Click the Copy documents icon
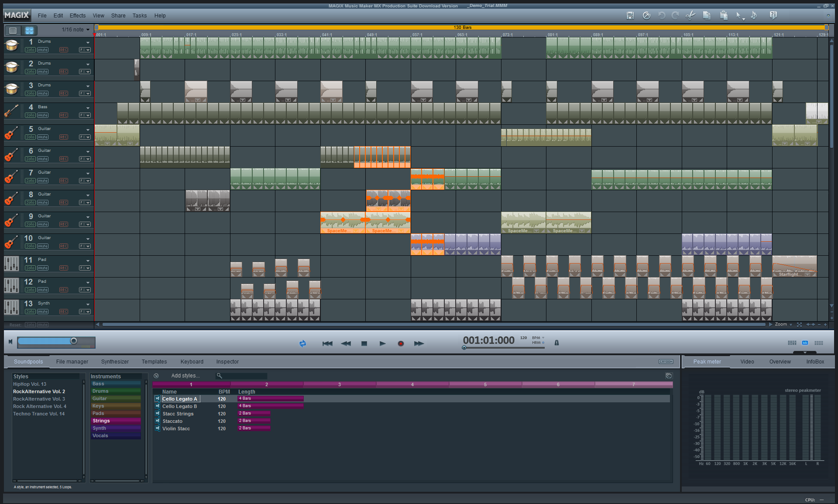Screen dimensions: 838x504 pyautogui.click(x=707, y=15)
